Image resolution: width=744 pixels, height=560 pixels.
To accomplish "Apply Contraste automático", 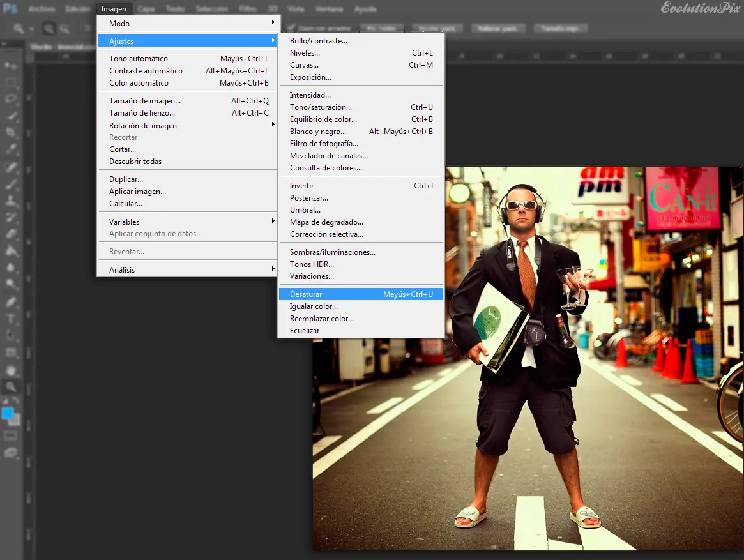I will [188, 71].
